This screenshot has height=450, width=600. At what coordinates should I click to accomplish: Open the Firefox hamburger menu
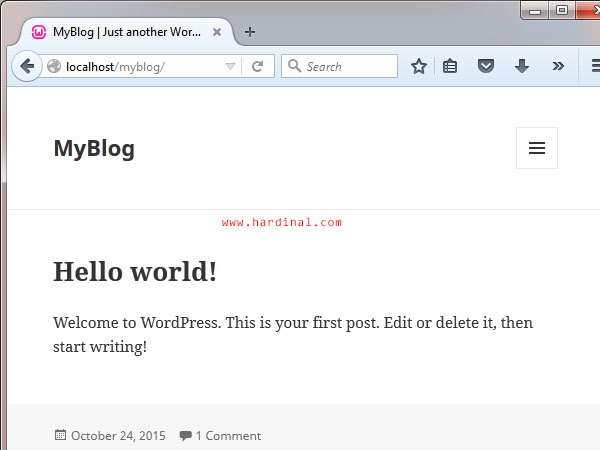(595, 66)
